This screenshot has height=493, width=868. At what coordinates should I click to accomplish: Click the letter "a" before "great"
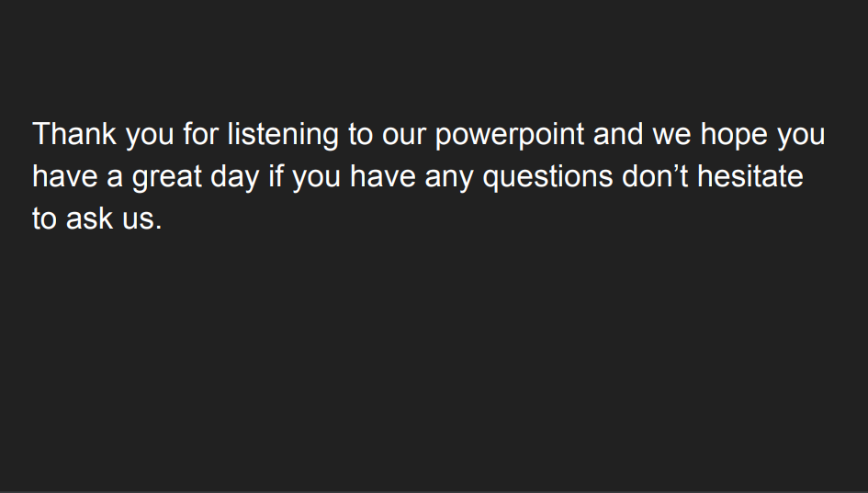pos(115,179)
